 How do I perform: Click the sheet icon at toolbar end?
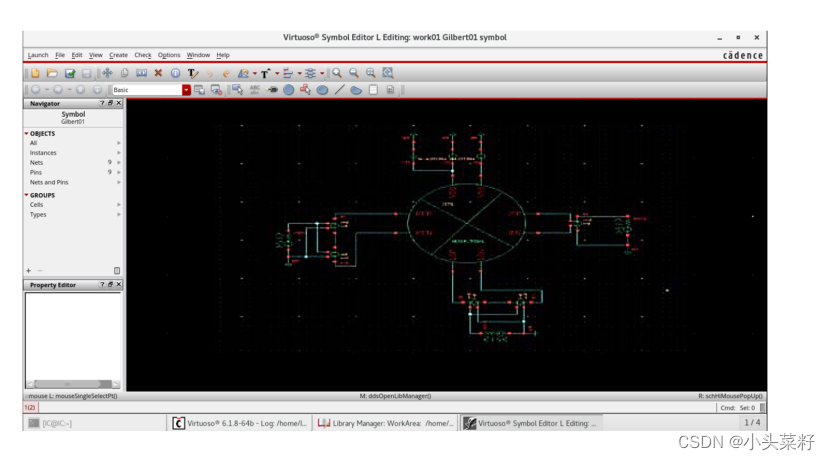click(x=390, y=90)
